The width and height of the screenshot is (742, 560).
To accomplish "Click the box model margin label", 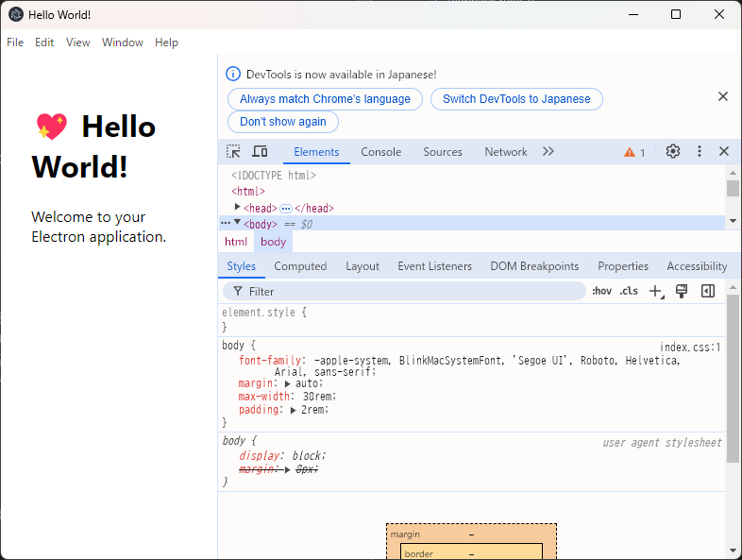I will point(405,535).
